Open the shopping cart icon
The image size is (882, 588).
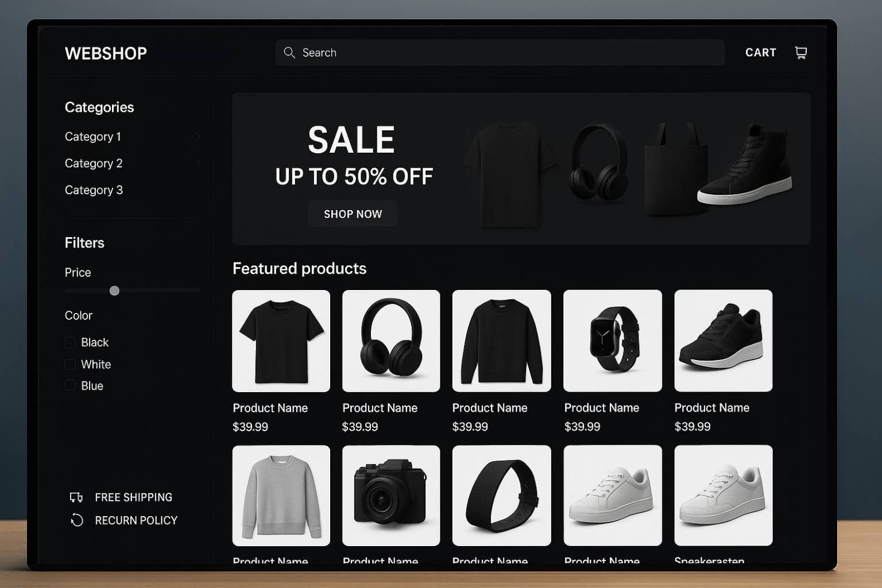point(800,53)
